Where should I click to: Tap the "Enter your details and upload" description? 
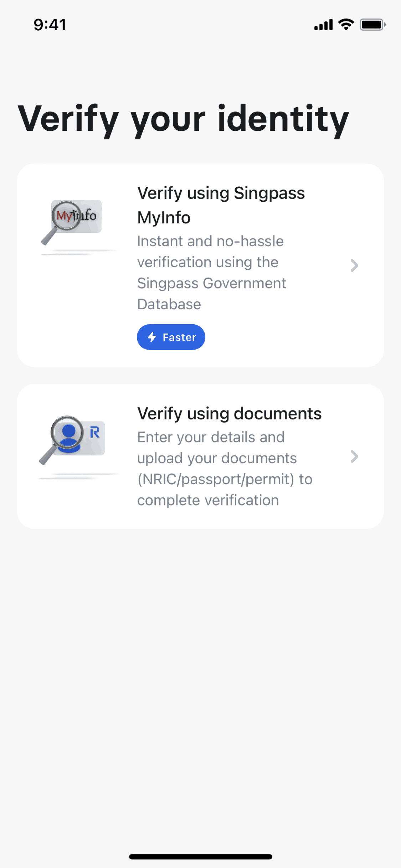point(225,469)
